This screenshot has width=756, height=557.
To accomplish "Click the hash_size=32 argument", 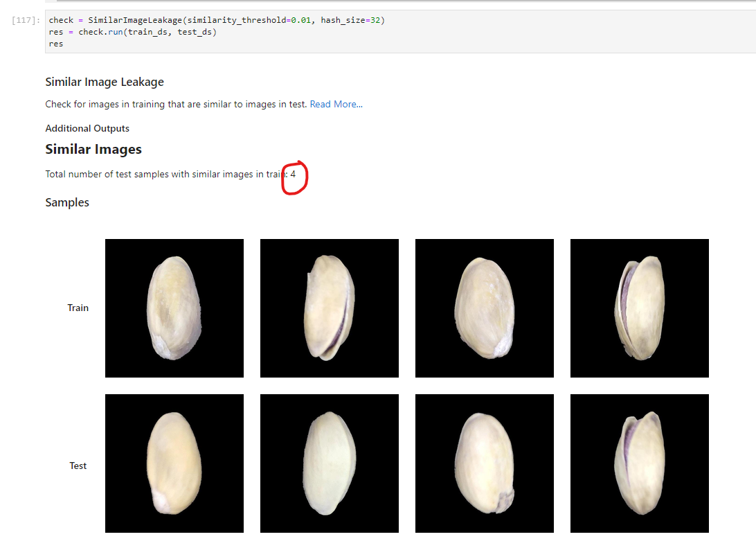I will [350, 19].
